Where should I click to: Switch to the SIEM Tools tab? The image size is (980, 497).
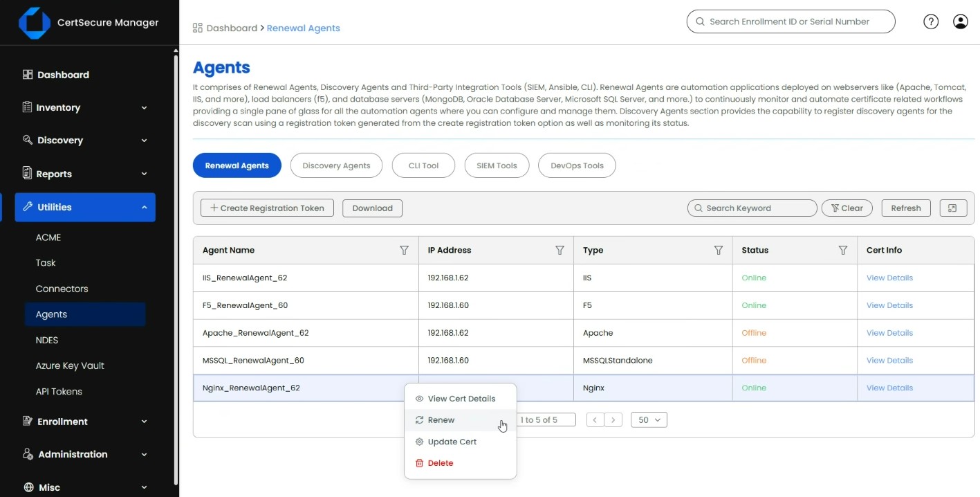coord(497,165)
